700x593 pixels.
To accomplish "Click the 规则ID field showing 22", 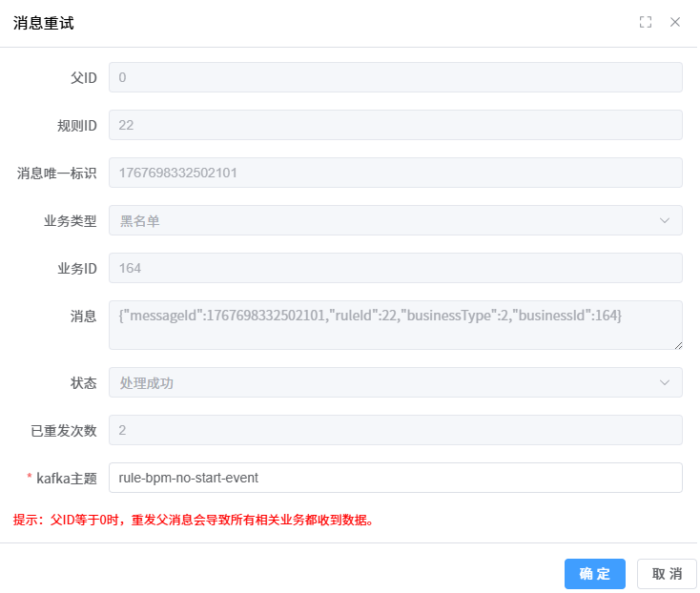I will point(396,125).
